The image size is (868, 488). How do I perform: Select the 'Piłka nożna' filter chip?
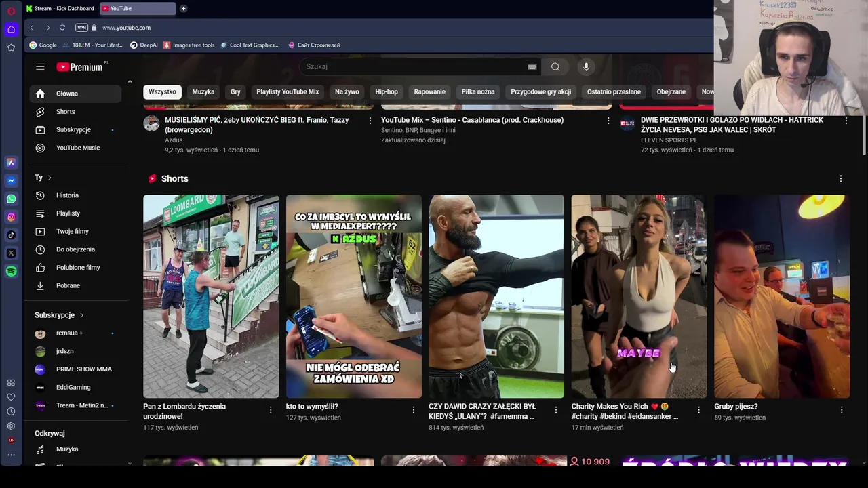478,91
